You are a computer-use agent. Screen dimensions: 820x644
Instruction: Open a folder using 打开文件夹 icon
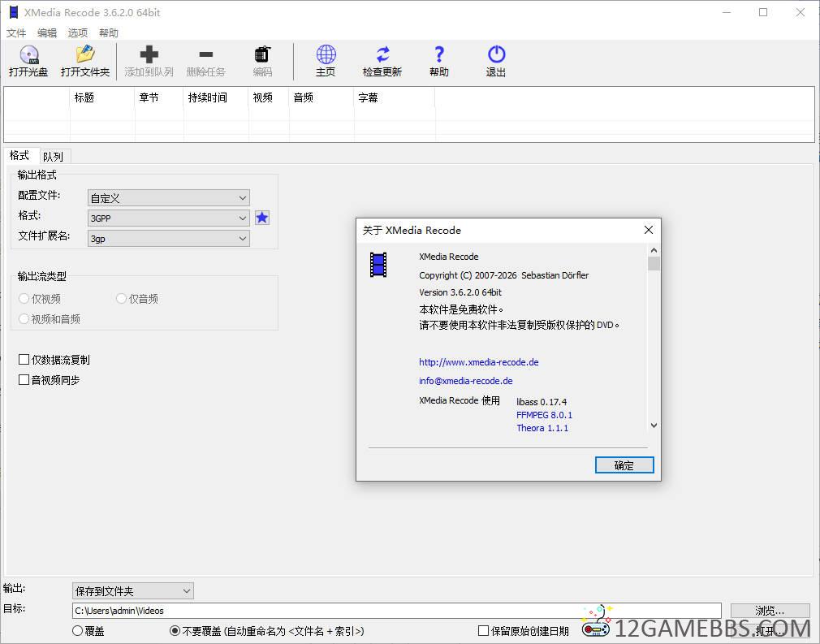point(85,61)
